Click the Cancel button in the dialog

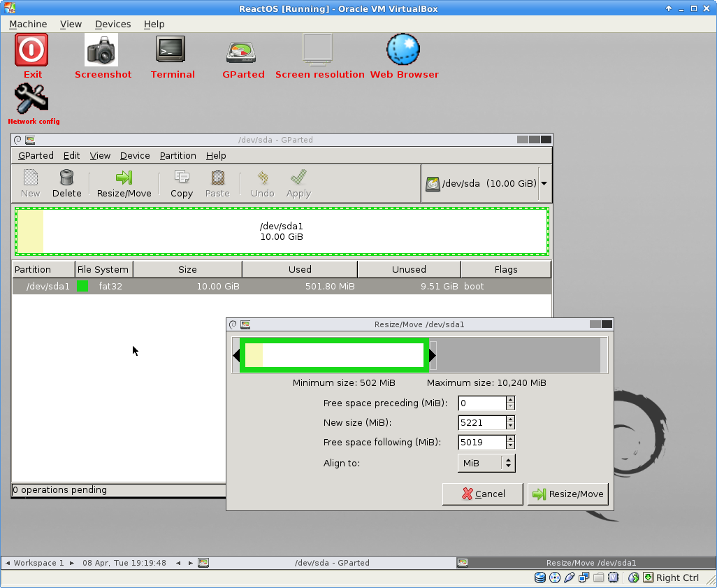[483, 494]
